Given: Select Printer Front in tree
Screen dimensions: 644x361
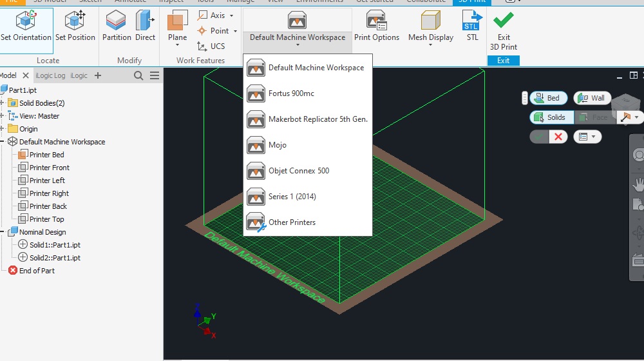Looking at the screenshot, I should pyautogui.click(x=50, y=168).
